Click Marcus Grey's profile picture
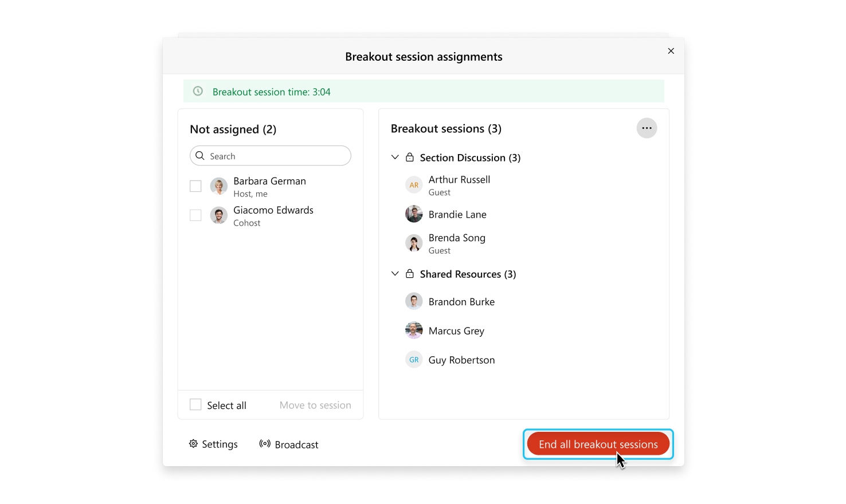Screen dimensions: 846x504 click(x=414, y=330)
